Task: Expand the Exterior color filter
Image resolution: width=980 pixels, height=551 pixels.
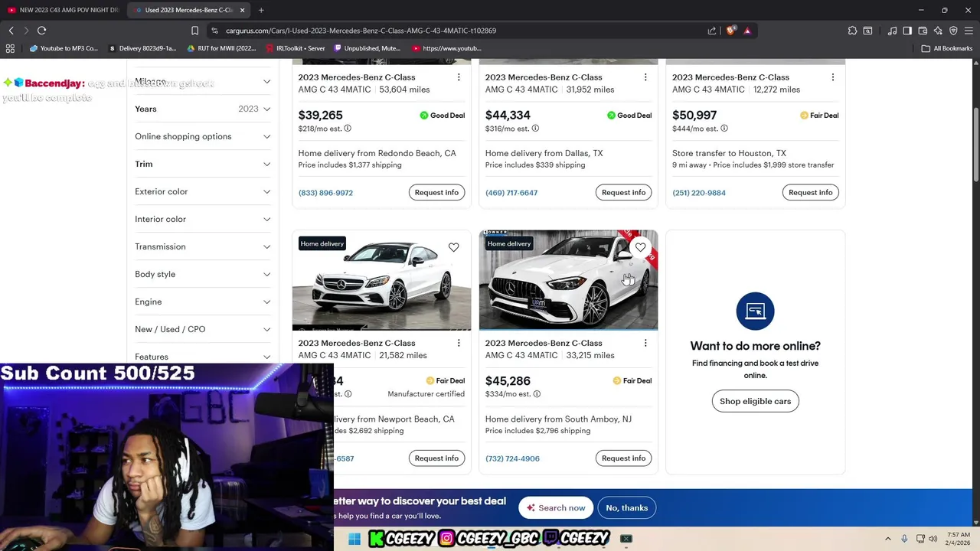Action: coord(203,191)
